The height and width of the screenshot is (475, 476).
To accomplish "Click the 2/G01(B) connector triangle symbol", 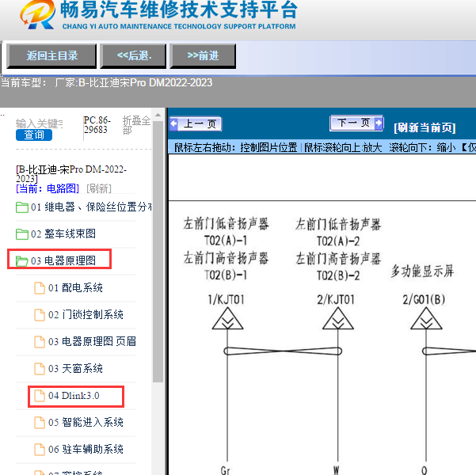I will coord(426,319).
